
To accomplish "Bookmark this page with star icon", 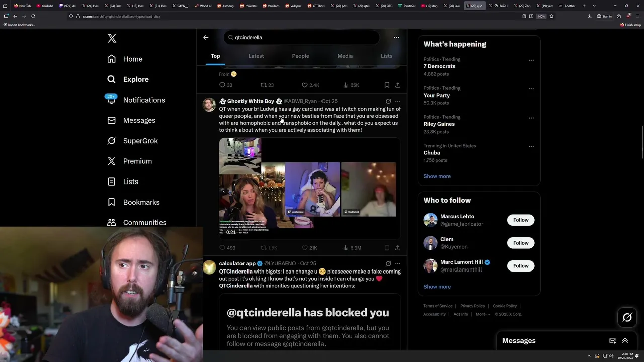I will click(x=551, y=16).
